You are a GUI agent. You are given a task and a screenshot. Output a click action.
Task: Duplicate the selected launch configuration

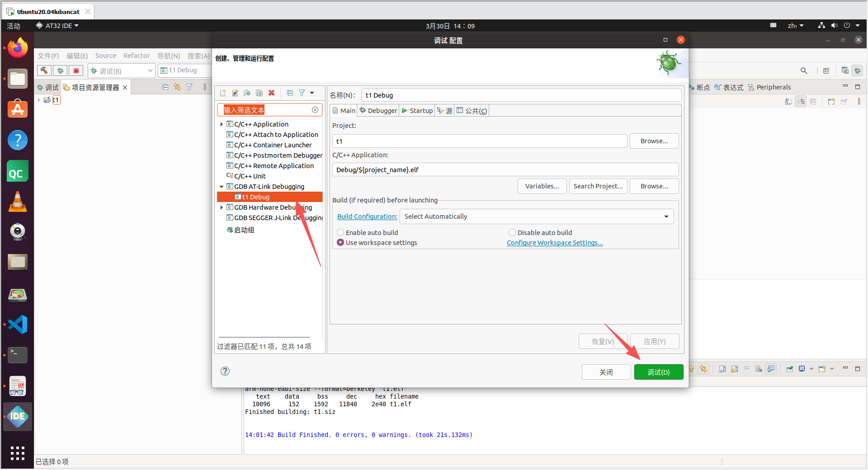(x=259, y=93)
